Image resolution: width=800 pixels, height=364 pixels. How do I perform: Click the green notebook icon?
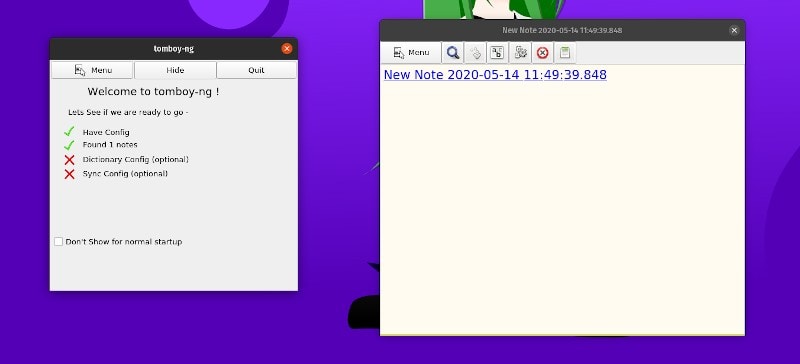click(x=565, y=53)
